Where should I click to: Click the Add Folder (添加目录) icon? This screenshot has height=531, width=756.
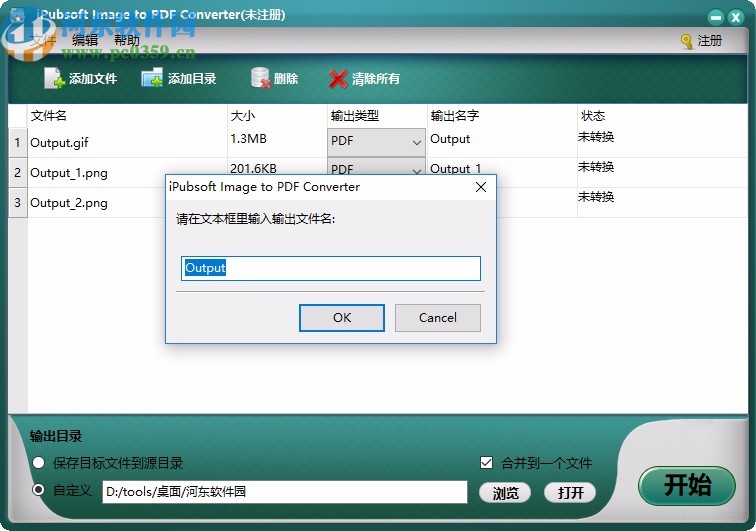pyautogui.click(x=152, y=78)
